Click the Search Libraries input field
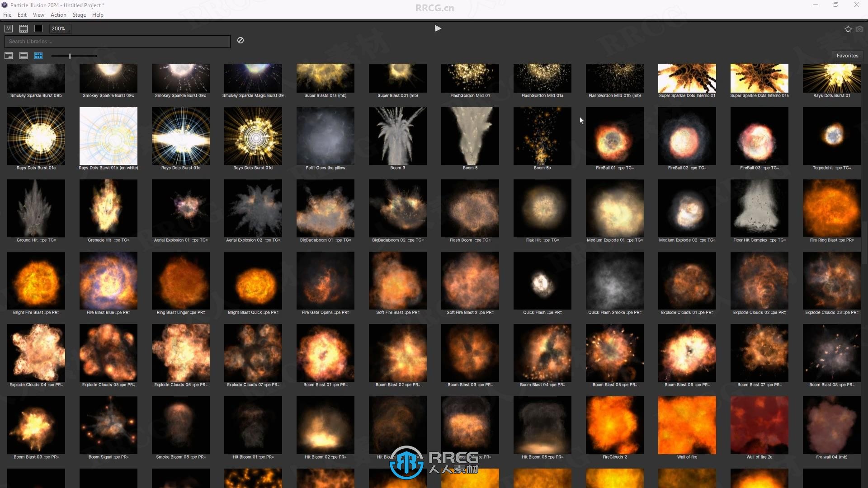The height and width of the screenshot is (488, 868). coord(118,42)
